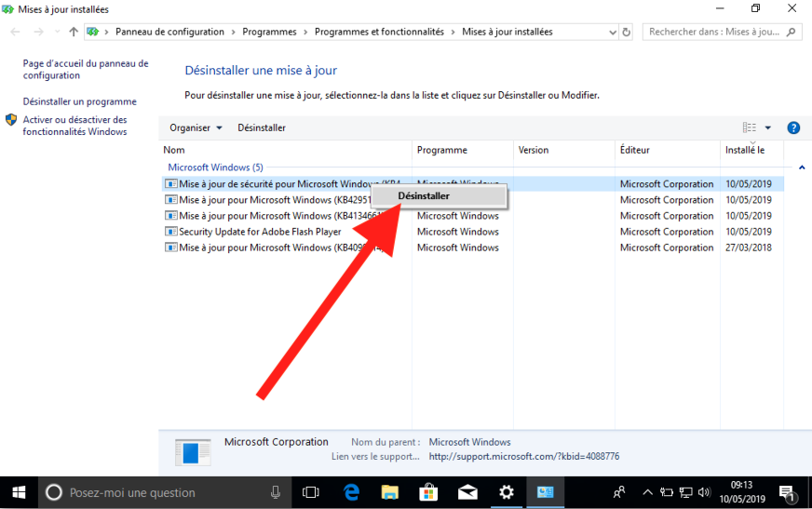This screenshot has height=509, width=812.
Task: Click the battery/power tray icon
Action: [667, 492]
